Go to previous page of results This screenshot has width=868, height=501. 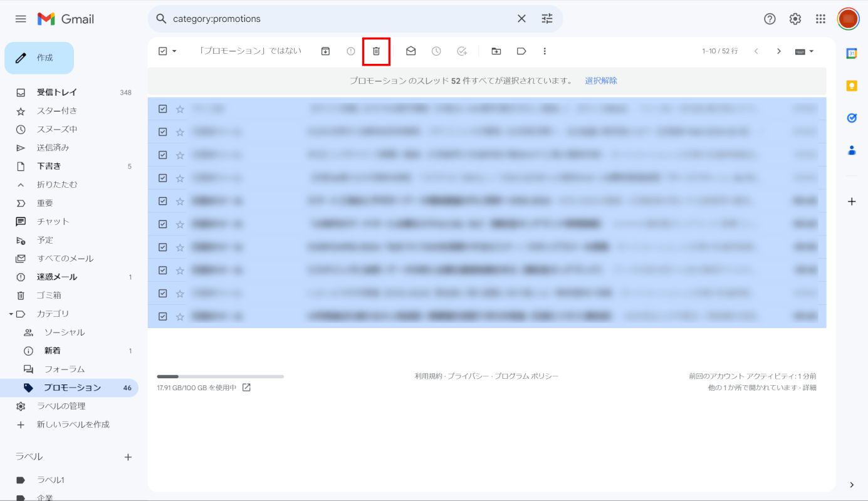[756, 51]
